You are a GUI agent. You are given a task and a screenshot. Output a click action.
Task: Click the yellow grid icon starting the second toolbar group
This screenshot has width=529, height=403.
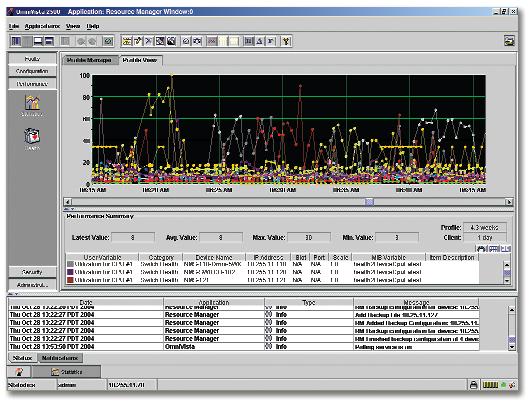click(x=127, y=41)
